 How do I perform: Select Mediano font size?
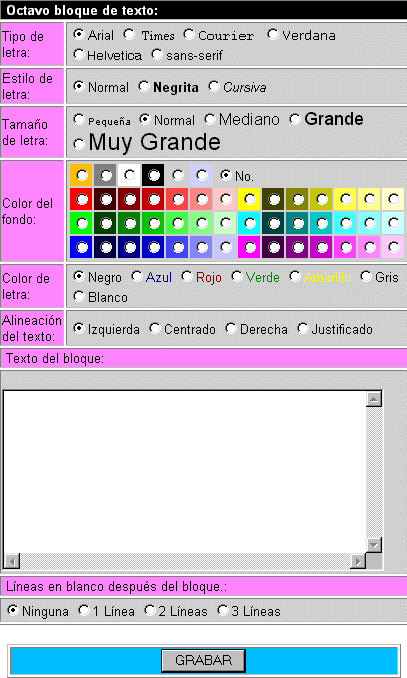point(210,119)
